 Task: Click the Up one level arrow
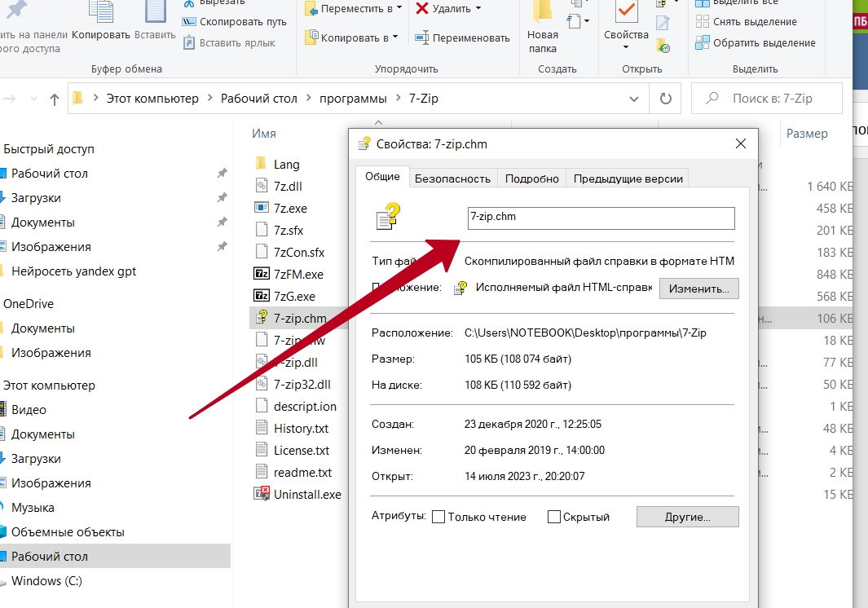tap(55, 99)
